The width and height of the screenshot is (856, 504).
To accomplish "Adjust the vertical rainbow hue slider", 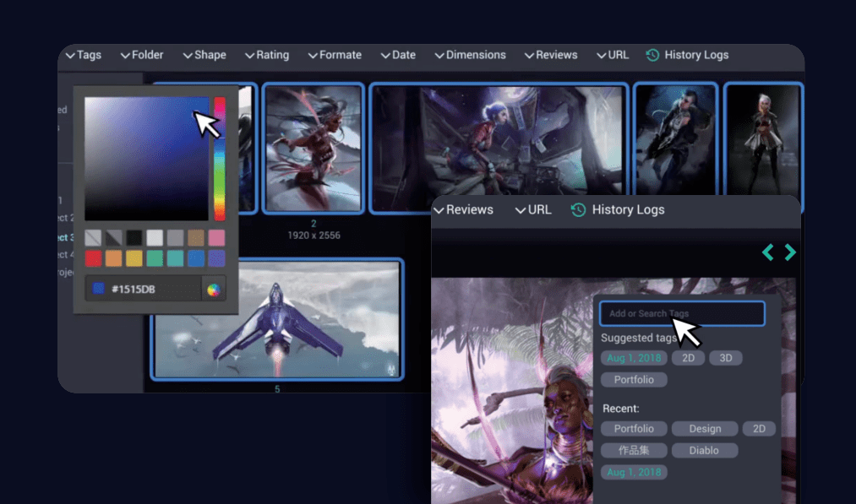I will point(220,159).
